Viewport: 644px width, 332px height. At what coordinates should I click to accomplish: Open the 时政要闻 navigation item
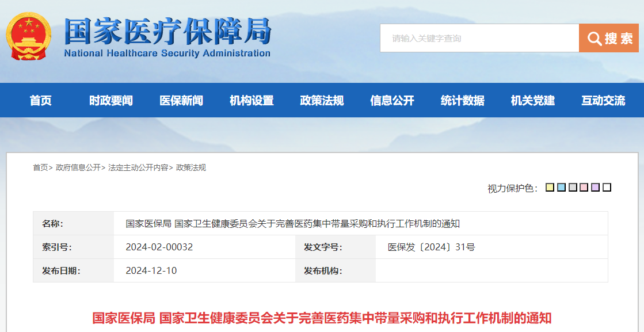[111, 100]
